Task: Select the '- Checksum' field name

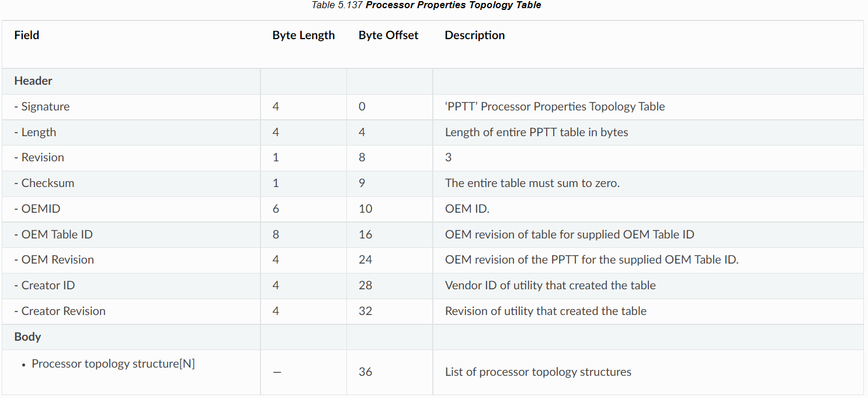Action: coord(44,183)
